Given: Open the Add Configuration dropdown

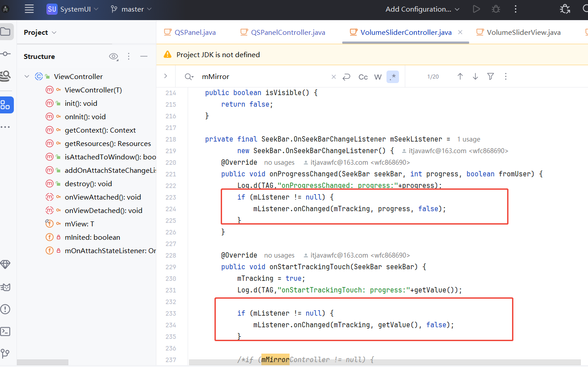Looking at the screenshot, I should (x=423, y=9).
